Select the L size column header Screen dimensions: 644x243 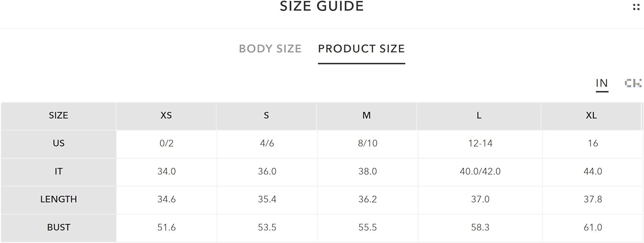(479, 116)
